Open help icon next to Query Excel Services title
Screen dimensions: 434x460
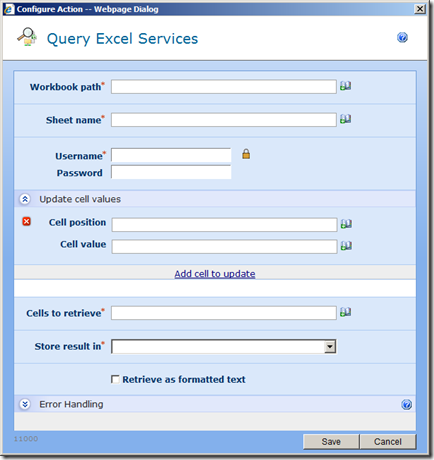[402, 37]
